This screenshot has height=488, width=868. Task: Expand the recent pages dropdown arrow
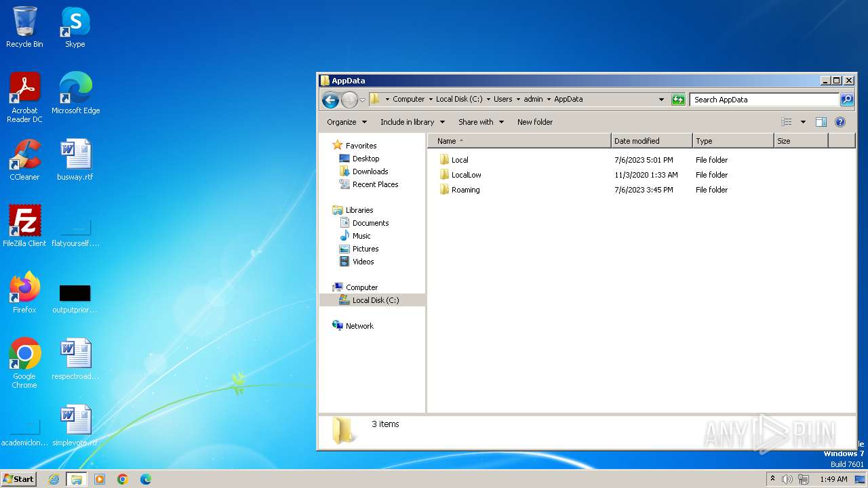point(362,100)
